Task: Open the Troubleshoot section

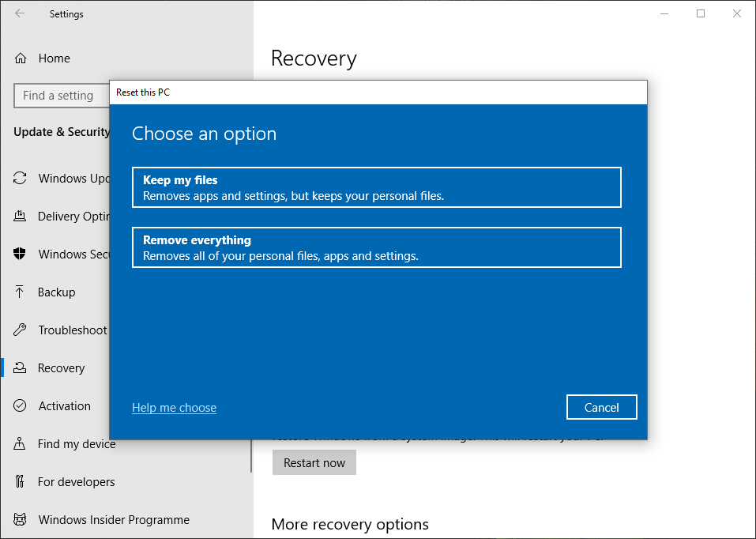Action: coord(20,330)
